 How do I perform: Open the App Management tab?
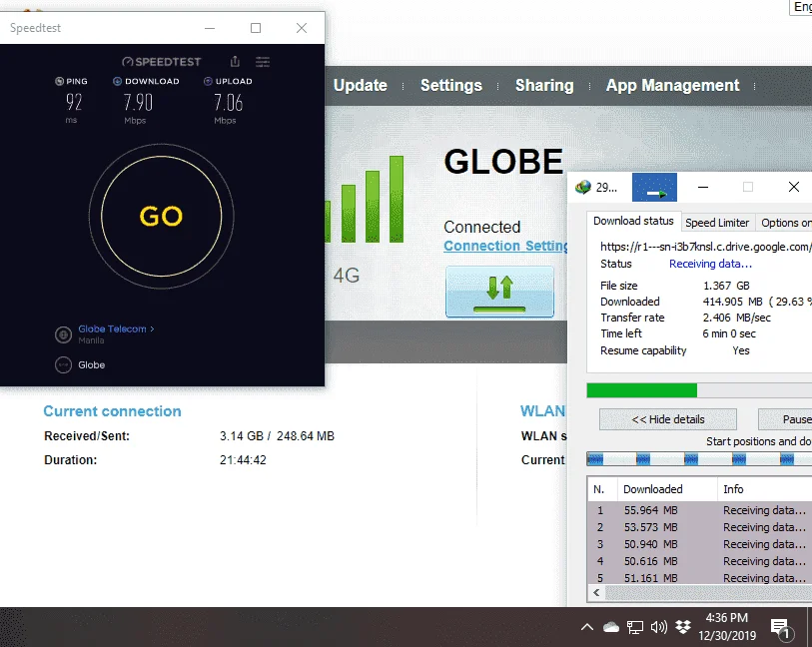(x=672, y=86)
